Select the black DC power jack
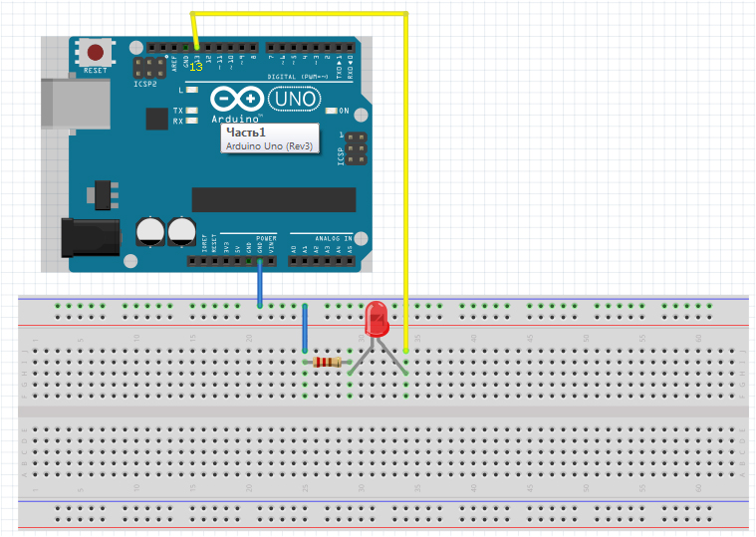Screen dimensions: 756x537 coord(91,238)
